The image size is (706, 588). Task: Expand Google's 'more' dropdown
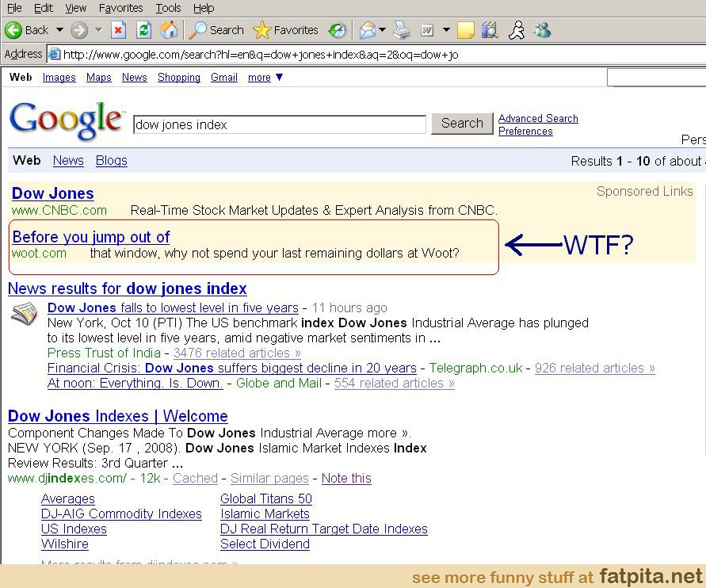coord(265,78)
